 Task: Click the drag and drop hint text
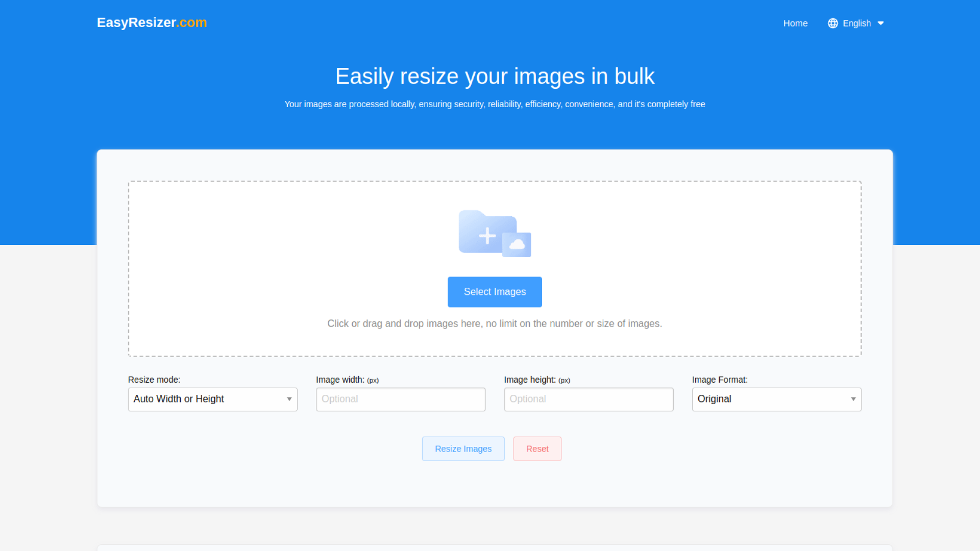(x=494, y=323)
